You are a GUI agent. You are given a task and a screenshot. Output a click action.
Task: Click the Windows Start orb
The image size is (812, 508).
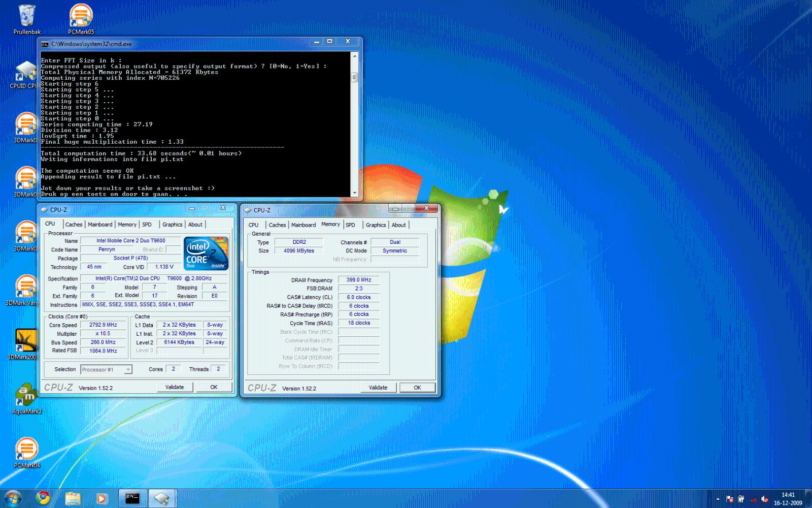click(x=13, y=498)
